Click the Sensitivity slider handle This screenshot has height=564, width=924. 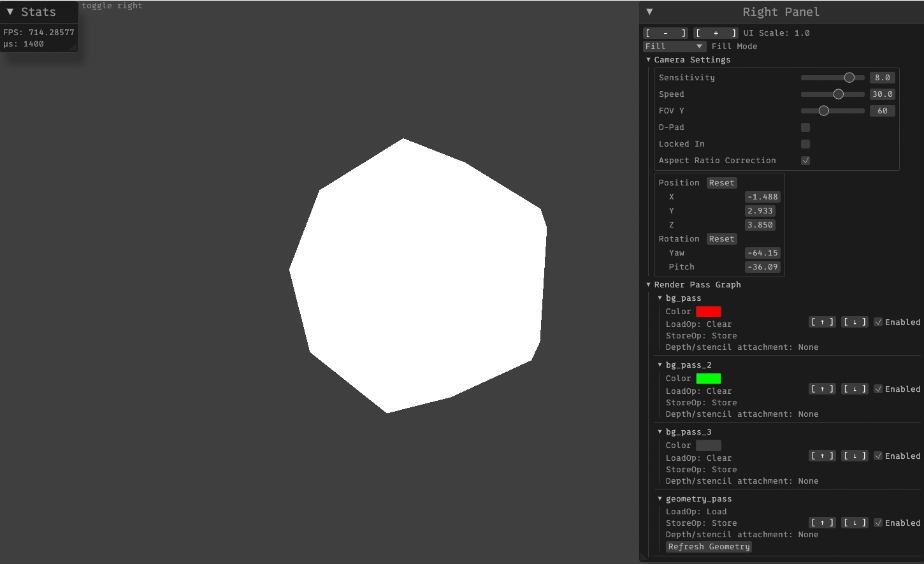pos(849,78)
